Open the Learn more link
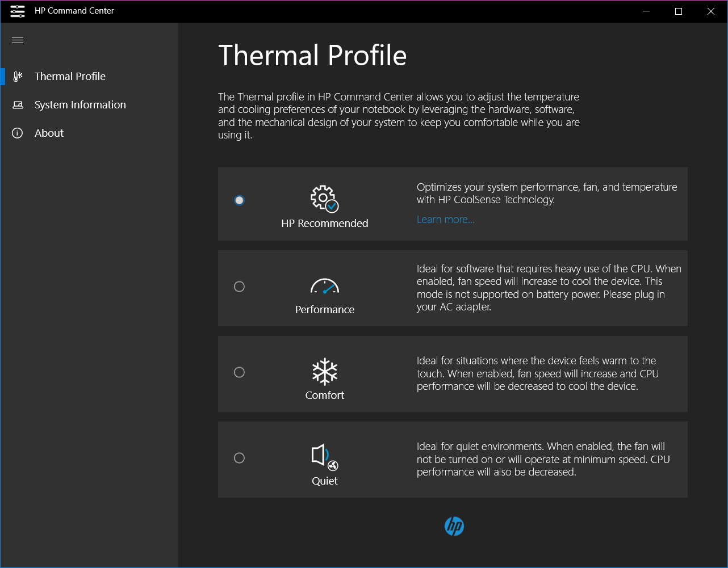Viewport: 728px width, 568px height. point(445,220)
